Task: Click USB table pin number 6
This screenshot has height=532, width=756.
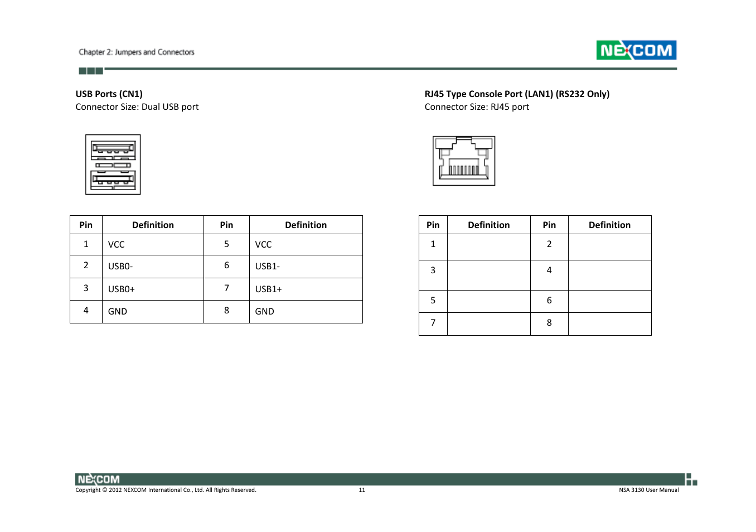Action: pos(226,265)
